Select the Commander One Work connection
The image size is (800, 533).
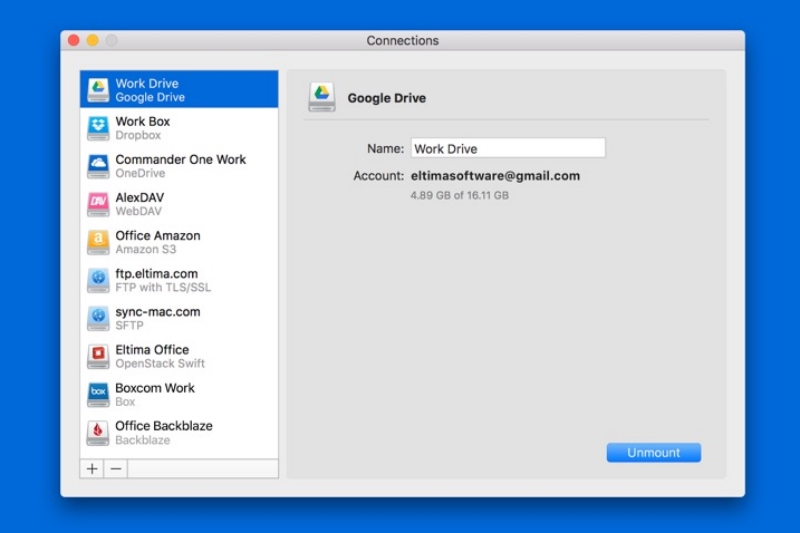point(179,166)
